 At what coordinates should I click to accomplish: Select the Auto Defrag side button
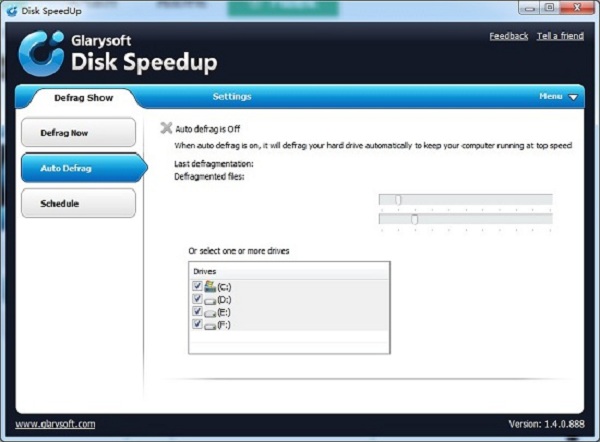[x=82, y=168]
